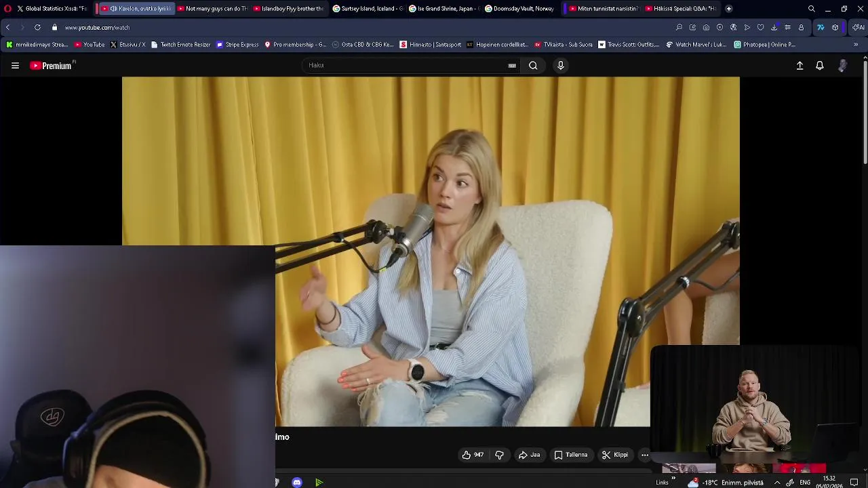The width and height of the screenshot is (868, 488).
Task: Open the YouTube notifications bell
Action: 820,66
